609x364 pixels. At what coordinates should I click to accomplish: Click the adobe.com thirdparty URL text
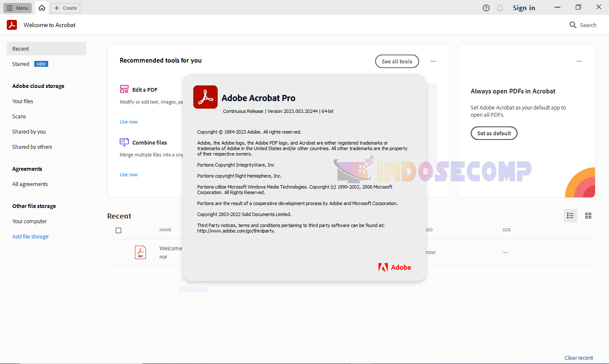pos(236,231)
